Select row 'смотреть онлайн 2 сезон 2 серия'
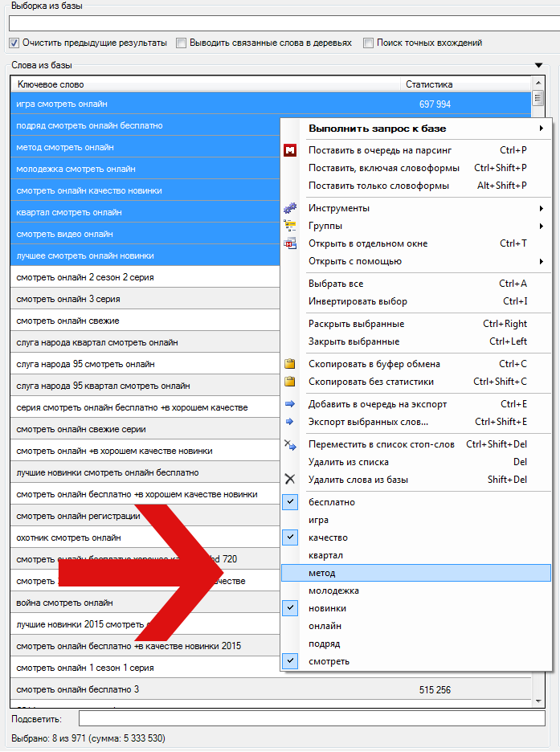 [145, 277]
